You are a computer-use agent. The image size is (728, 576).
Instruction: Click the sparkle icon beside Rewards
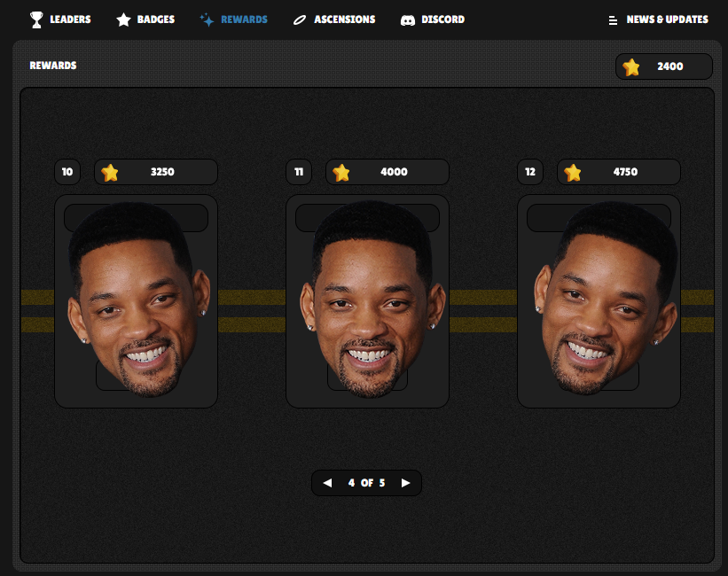pyautogui.click(x=207, y=19)
